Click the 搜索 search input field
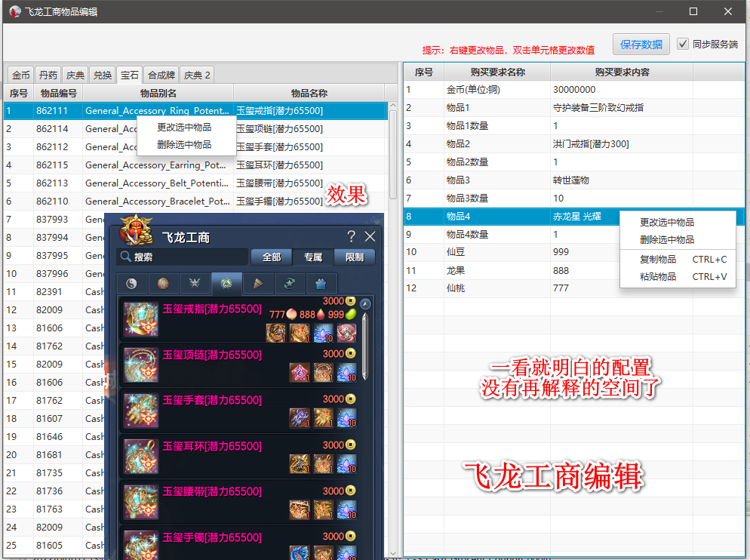Image resolution: width=750 pixels, height=560 pixels. pyautogui.click(x=189, y=257)
